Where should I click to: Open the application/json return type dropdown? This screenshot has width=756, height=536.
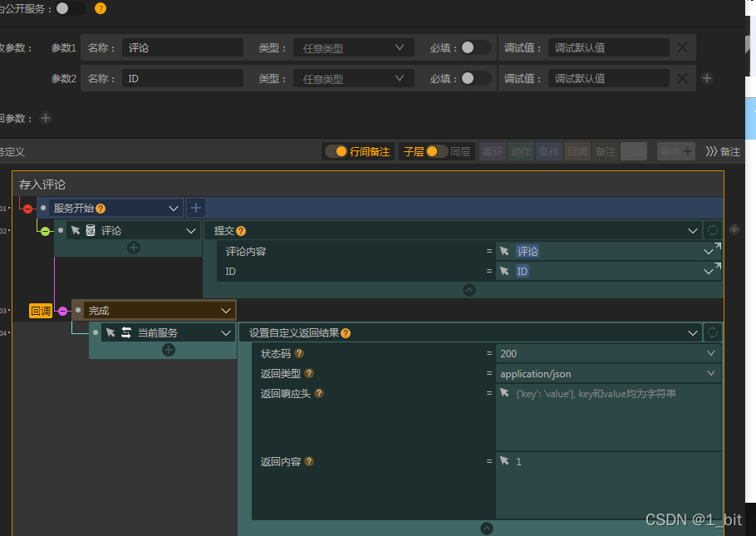click(608, 374)
